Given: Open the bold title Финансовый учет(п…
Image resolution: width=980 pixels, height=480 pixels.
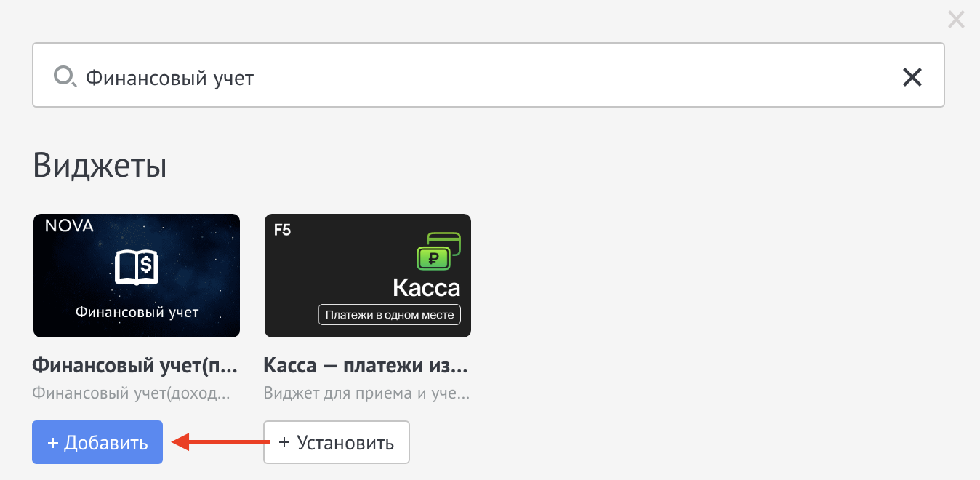Looking at the screenshot, I should coord(136,365).
